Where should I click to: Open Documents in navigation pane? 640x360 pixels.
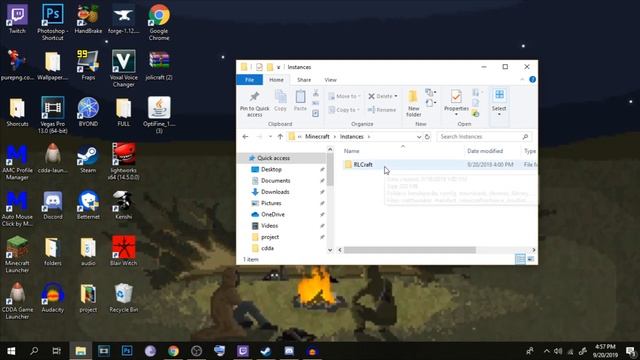[276, 180]
